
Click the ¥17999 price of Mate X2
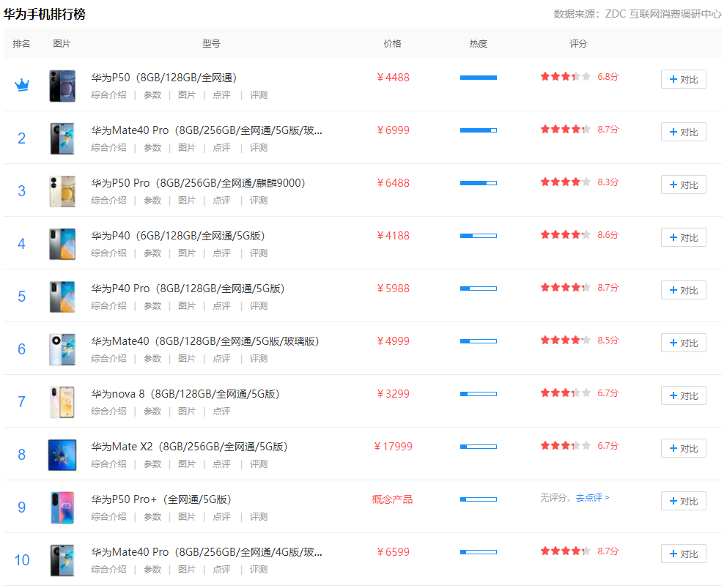pos(393,447)
